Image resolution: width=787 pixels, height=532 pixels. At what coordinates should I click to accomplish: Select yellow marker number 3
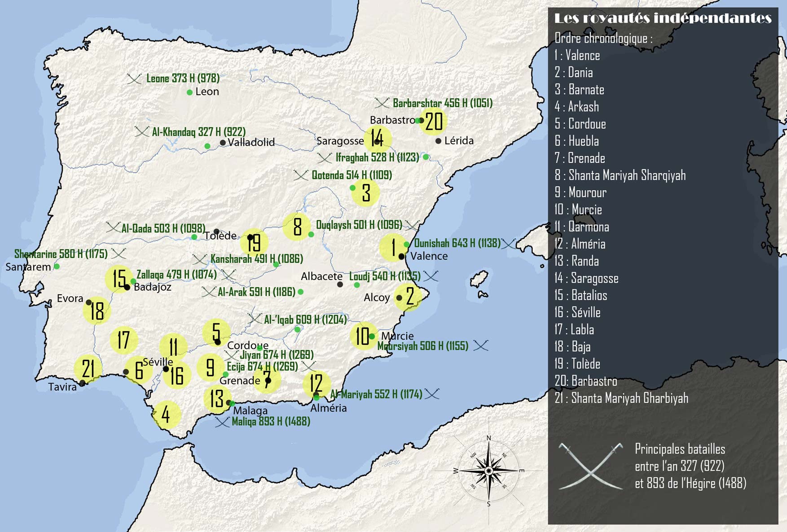[366, 193]
